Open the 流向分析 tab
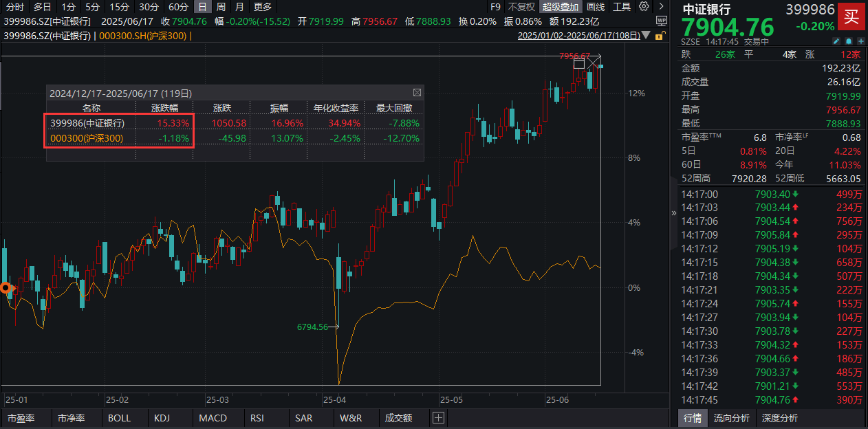 tap(731, 417)
